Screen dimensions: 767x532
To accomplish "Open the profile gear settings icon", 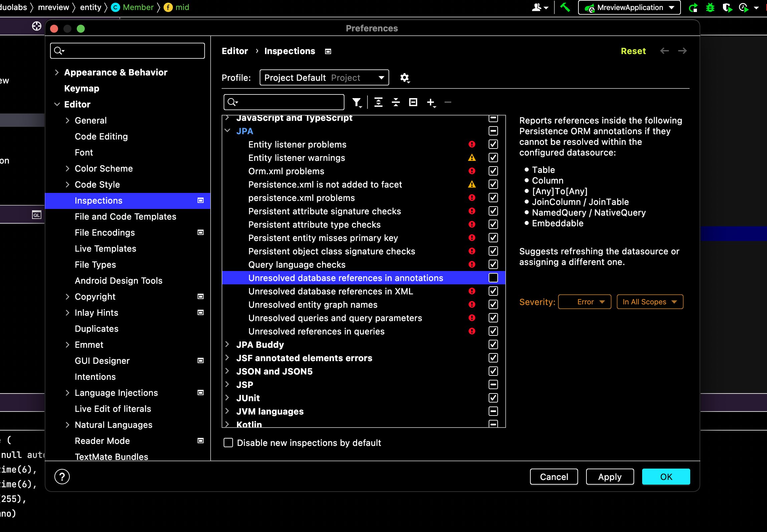I will [x=405, y=78].
